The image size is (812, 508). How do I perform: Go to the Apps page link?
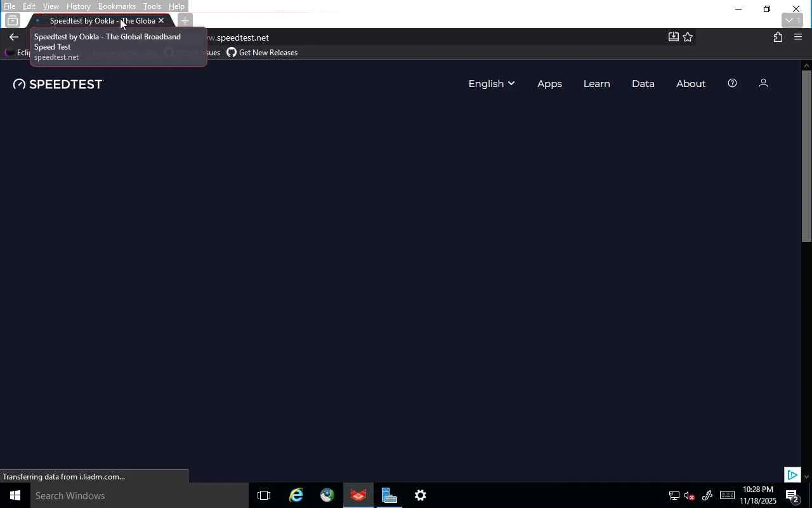549,84
